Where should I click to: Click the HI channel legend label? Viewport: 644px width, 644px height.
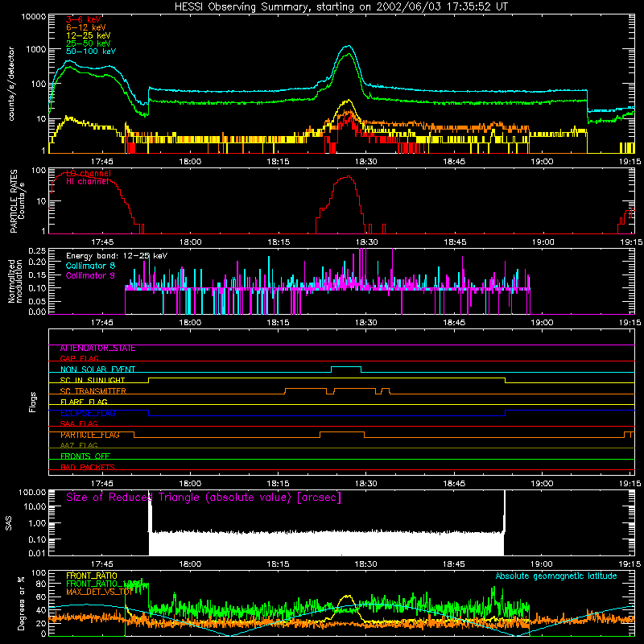click(x=88, y=182)
